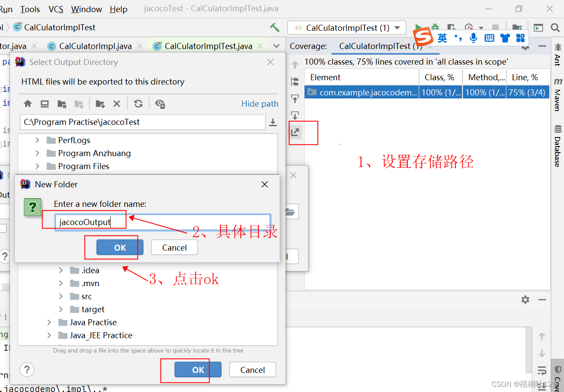The height and width of the screenshot is (392, 564).
Task: Click the Flatten Packages icon in Coverage panel
Action: pyautogui.click(x=295, y=82)
